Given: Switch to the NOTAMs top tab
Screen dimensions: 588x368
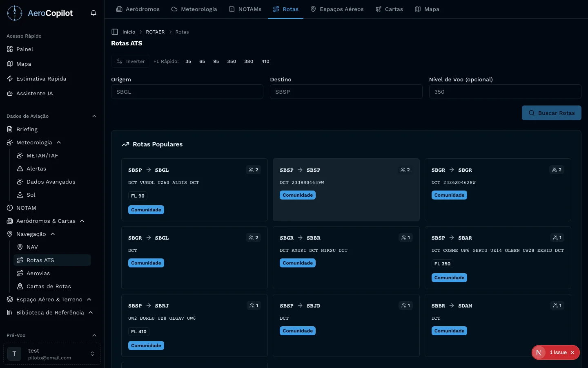Looking at the screenshot, I should (245, 9).
